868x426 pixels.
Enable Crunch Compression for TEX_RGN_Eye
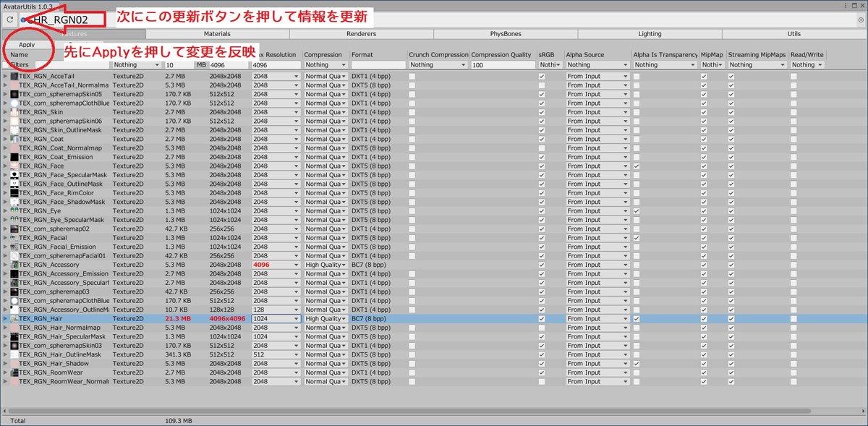point(412,211)
